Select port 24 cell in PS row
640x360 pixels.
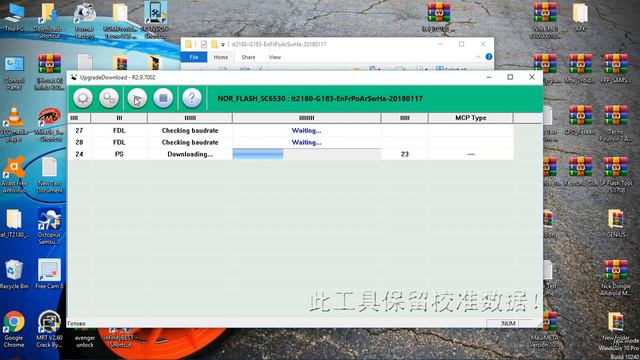tap(79, 154)
